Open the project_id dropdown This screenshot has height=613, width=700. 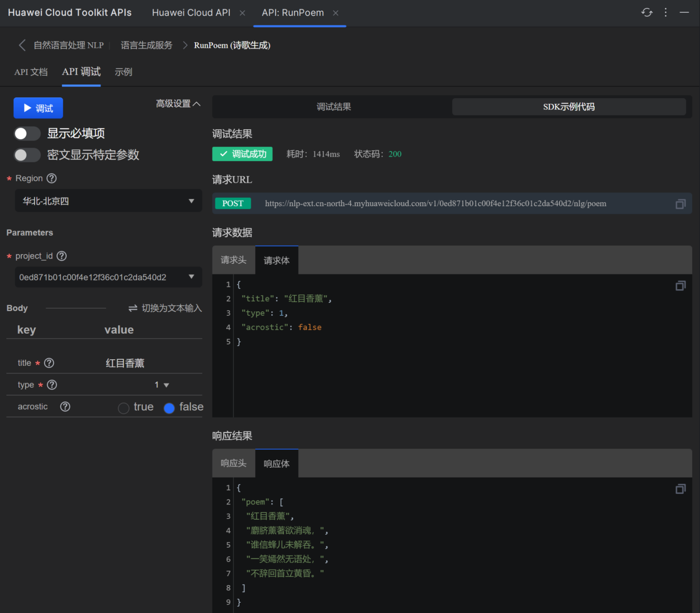point(108,277)
